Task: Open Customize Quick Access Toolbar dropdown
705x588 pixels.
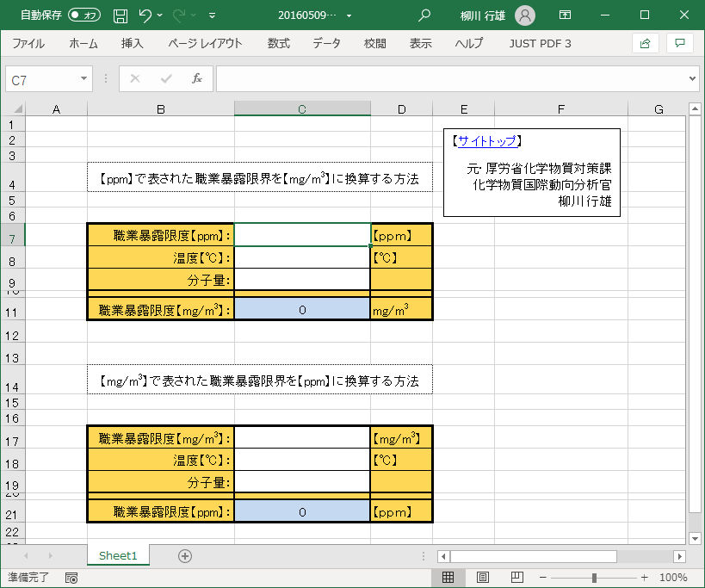Action: coord(213,15)
